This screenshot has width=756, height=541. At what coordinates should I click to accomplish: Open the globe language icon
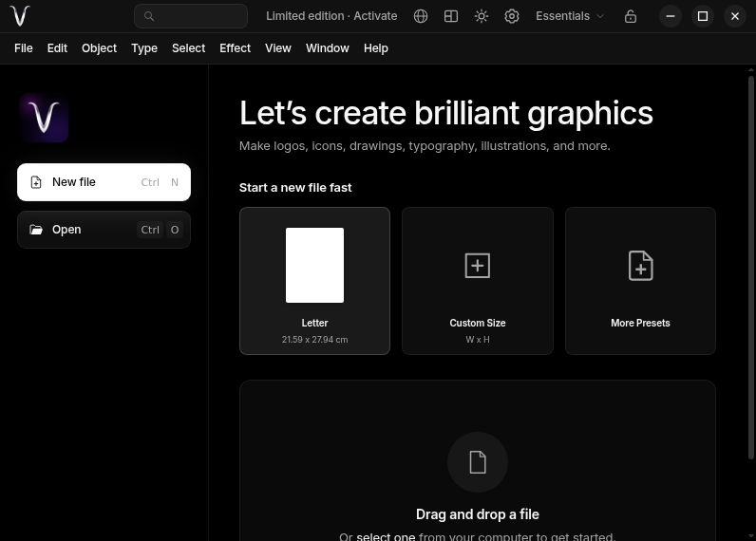point(421,16)
